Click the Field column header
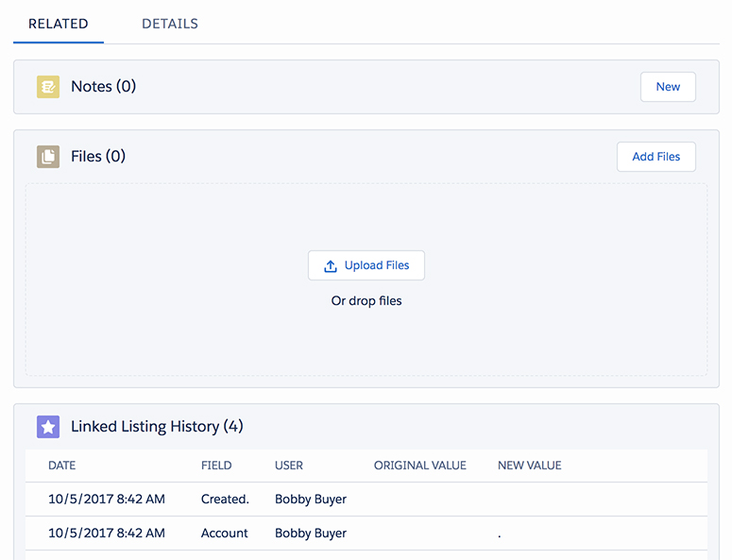The image size is (732, 560). click(x=216, y=466)
